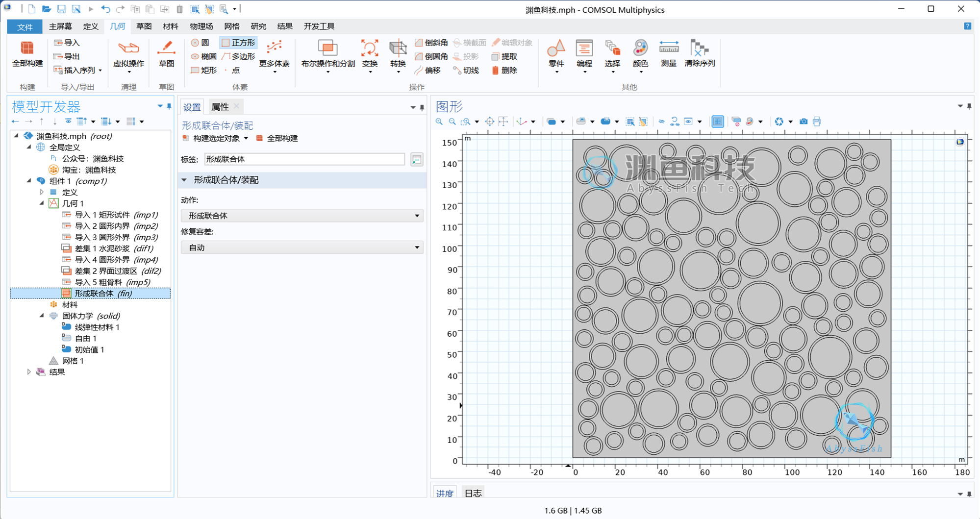Image resolution: width=980 pixels, height=519 pixels.
Task: Open the 修复容差 dropdown showing 自动
Action: (302, 247)
